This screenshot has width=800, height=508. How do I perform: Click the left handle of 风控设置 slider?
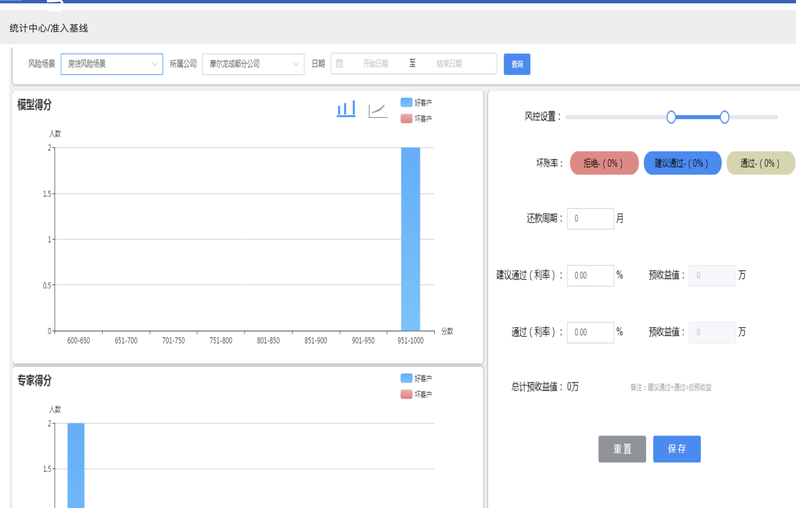coord(671,117)
